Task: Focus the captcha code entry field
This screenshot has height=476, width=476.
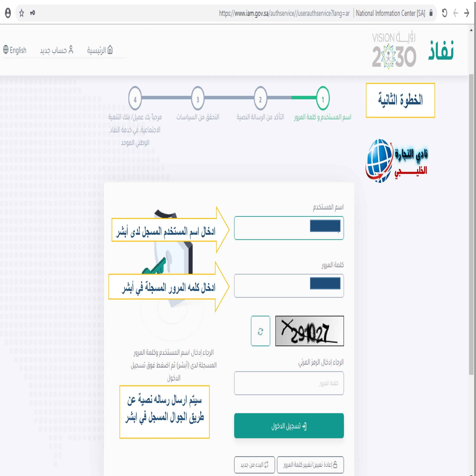Action: click(289, 383)
